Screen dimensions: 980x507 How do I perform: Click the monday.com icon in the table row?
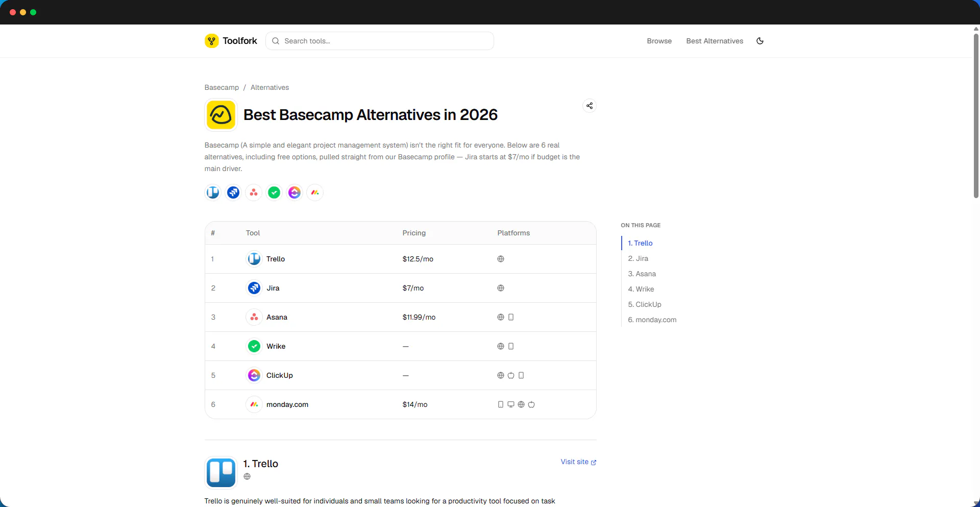coord(254,404)
